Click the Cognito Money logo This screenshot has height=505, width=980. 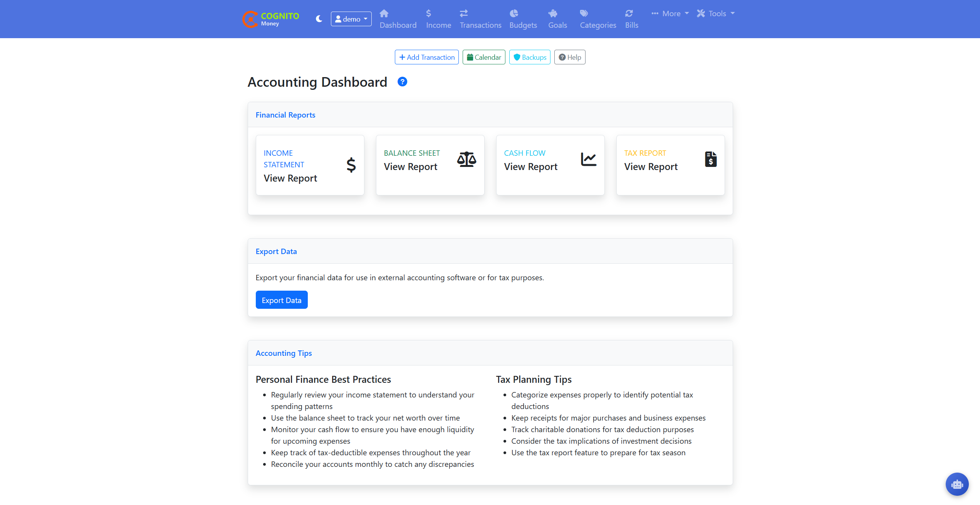(x=271, y=19)
